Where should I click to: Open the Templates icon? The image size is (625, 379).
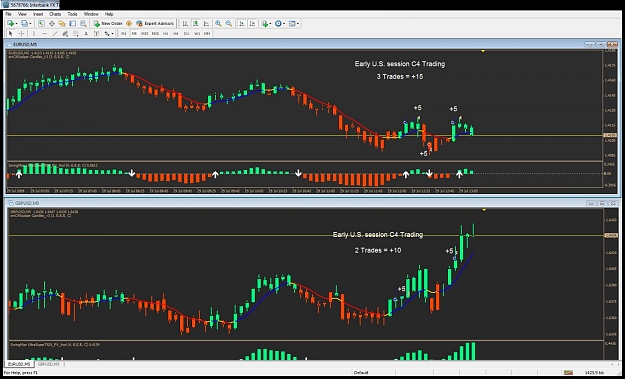click(292, 24)
